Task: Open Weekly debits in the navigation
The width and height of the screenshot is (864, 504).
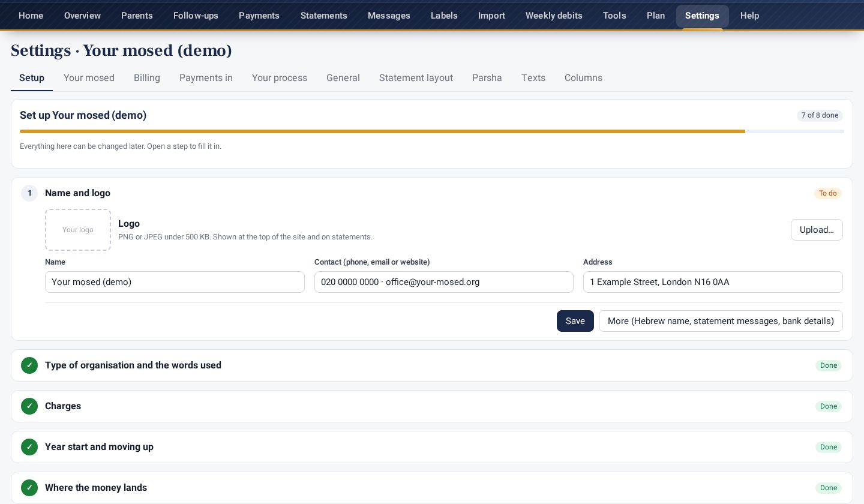Action: coord(554,16)
